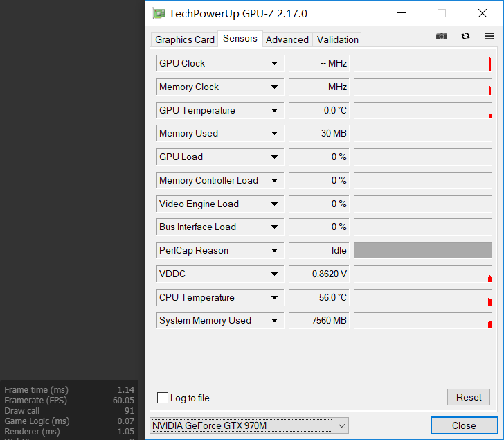Click the CPU Temperature history graph
The width and height of the screenshot is (504, 440).
[423, 297]
